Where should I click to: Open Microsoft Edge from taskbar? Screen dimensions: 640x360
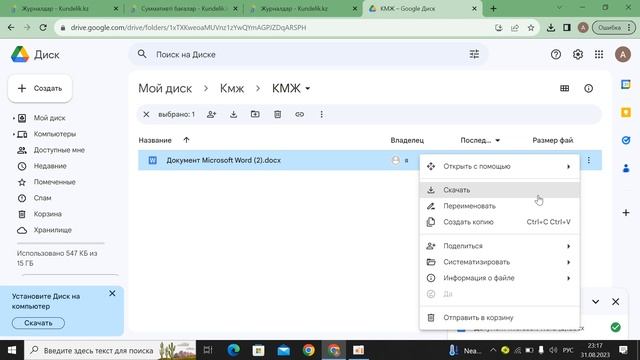click(233, 350)
